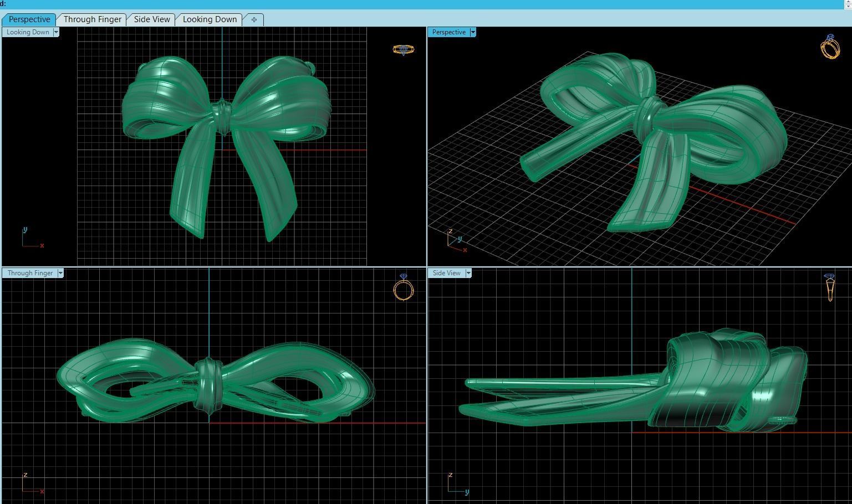The height and width of the screenshot is (504, 852).
Task: Open the Side View viewport dropdown arrow
Action: pyautogui.click(x=468, y=273)
